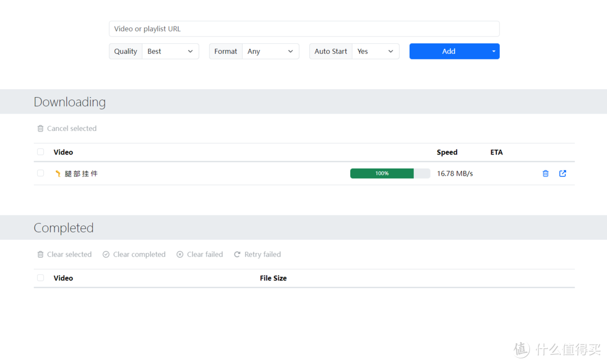The image size is (607, 364).
Task: Click the Retry failed refresh icon
Action: 237,254
